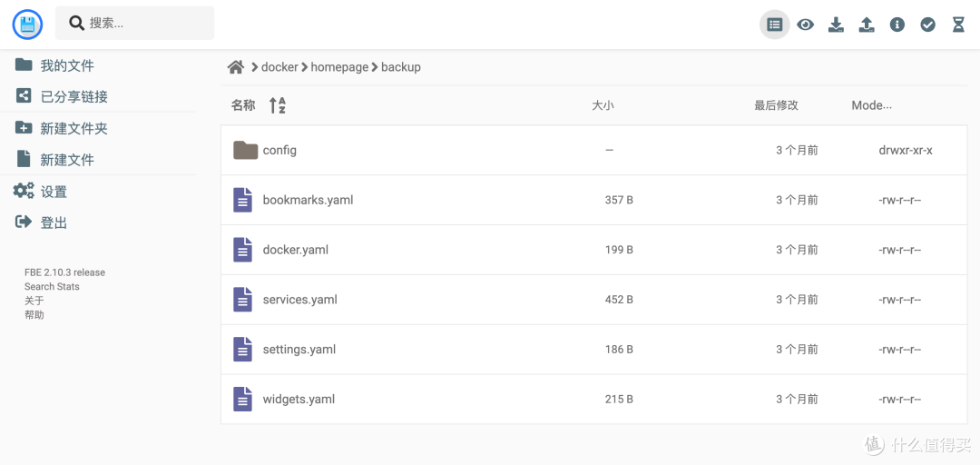
Task: Click the download icon in toolbar
Action: 836,25
